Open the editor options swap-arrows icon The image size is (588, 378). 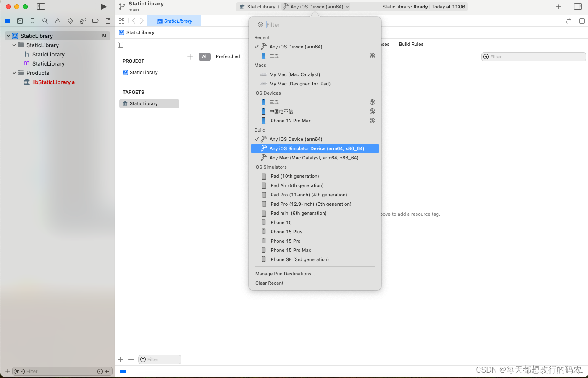(568, 21)
